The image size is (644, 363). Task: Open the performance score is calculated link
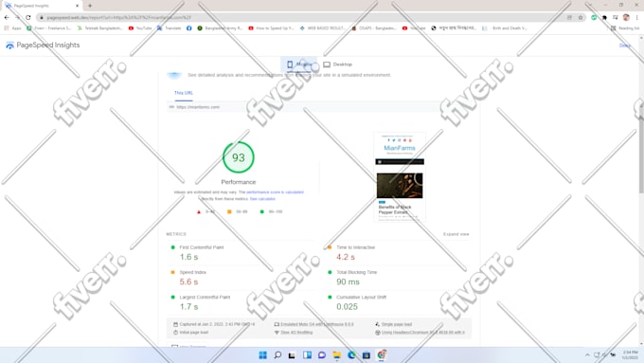(275, 192)
